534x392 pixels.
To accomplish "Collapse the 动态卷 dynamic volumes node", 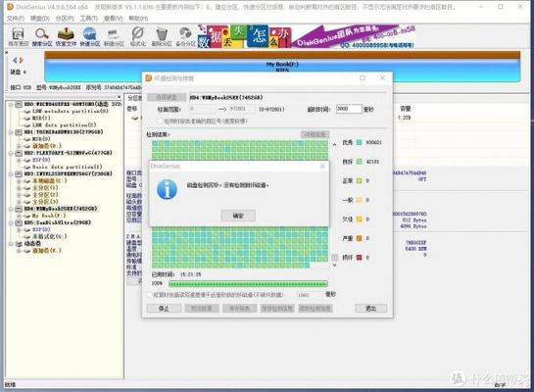I will [11, 244].
